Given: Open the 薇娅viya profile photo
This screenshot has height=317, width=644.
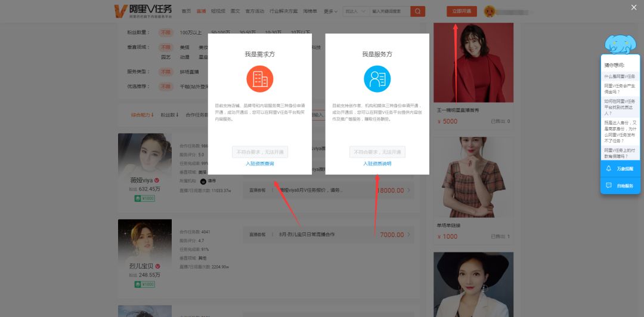Looking at the screenshot, I should [x=144, y=154].
